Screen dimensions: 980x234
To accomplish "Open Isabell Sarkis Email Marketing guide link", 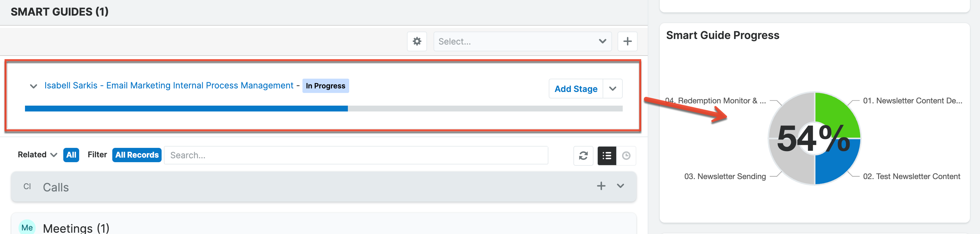I will [168, 85].
